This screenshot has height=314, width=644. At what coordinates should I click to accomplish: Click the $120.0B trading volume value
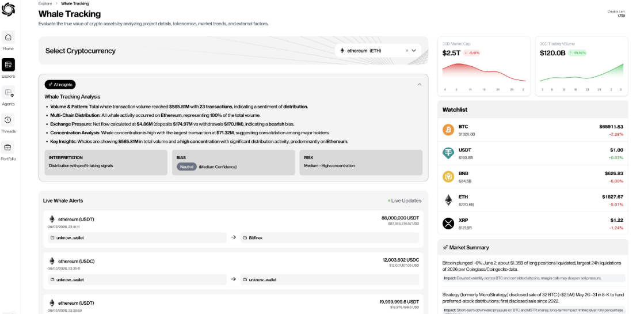click(x=552, y=53)
